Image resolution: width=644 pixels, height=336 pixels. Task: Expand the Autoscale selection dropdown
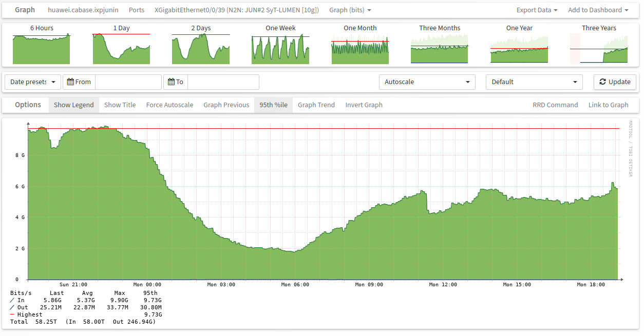point(427,82)
